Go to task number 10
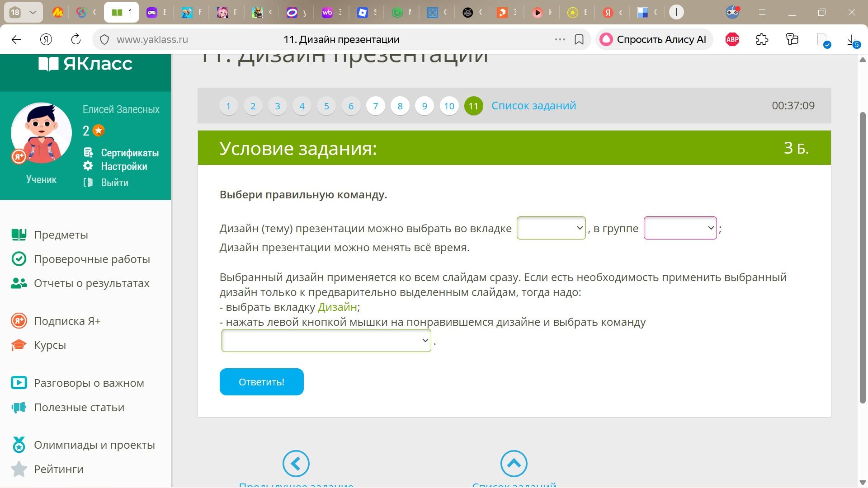Image resolution: width=868 pixels, height=488 pixels. click(x=449, y=106)
